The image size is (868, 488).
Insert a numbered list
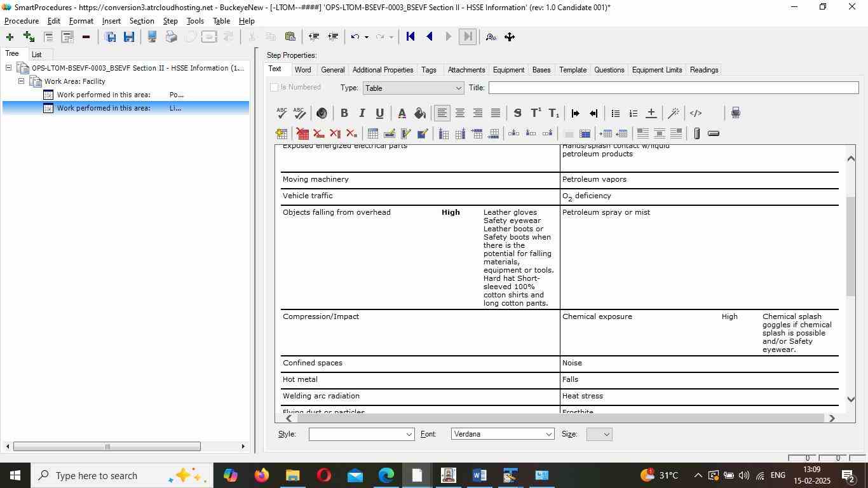coord(633,113)
